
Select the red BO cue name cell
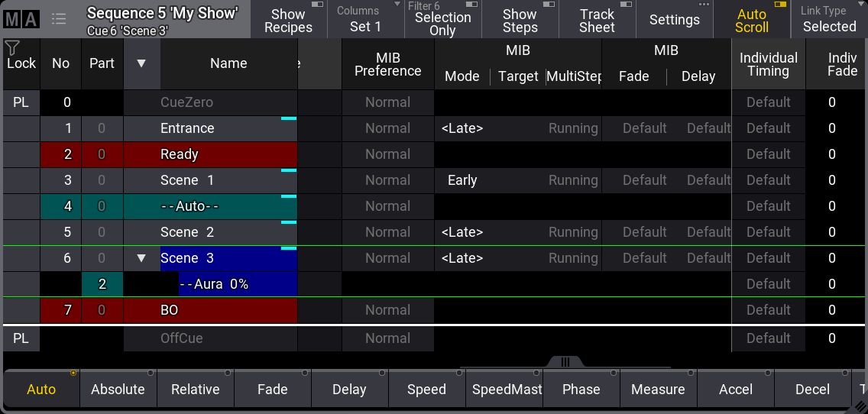[210, 310]
